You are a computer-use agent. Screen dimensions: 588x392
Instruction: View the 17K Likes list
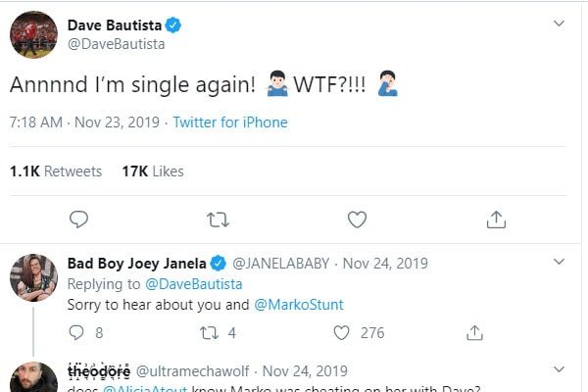[x=153, y=171]
